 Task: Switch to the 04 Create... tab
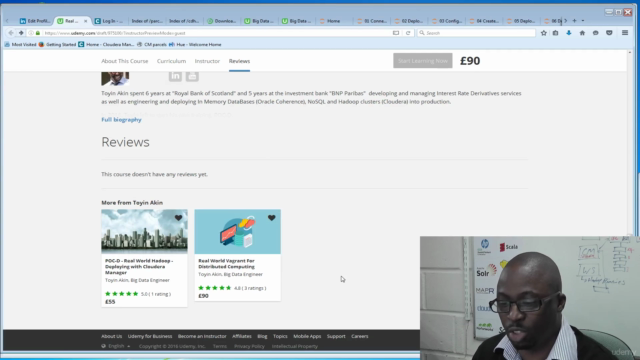point(484,21)
